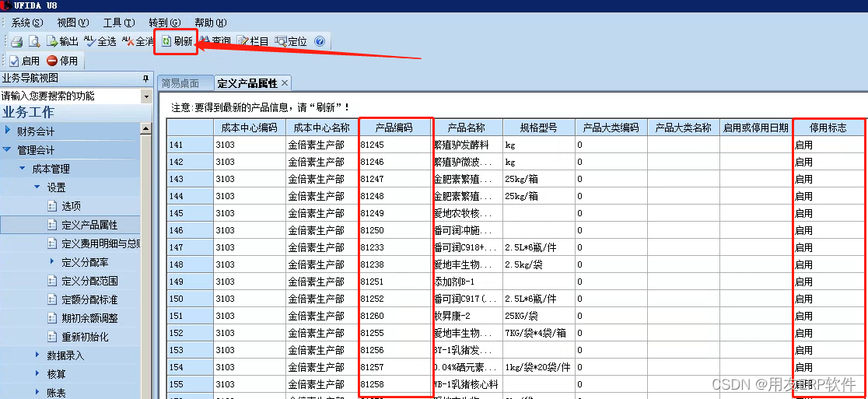Expand the 定义分配率 node
This screenshot has height=399, width=868.
(x=53, y=262)
